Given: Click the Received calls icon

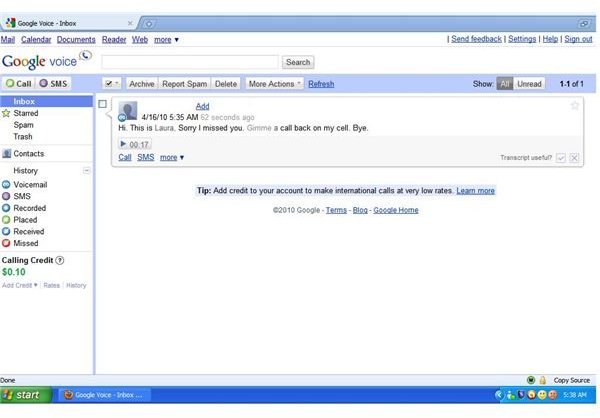Looking at the screenshot, I should pos(6,231).
